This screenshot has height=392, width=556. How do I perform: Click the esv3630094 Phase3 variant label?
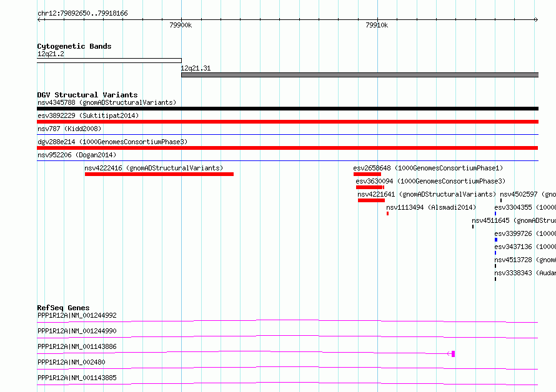click(430, 181)
